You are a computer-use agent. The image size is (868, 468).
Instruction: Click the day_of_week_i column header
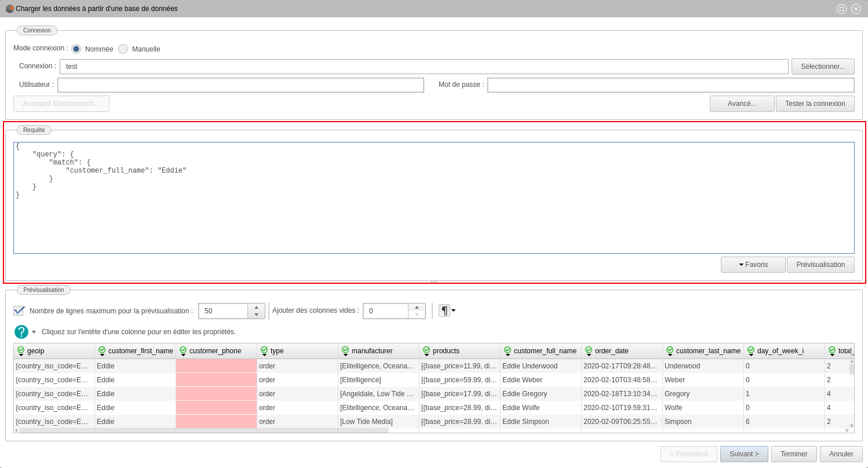pyautogui.click(x=785, y=351)
